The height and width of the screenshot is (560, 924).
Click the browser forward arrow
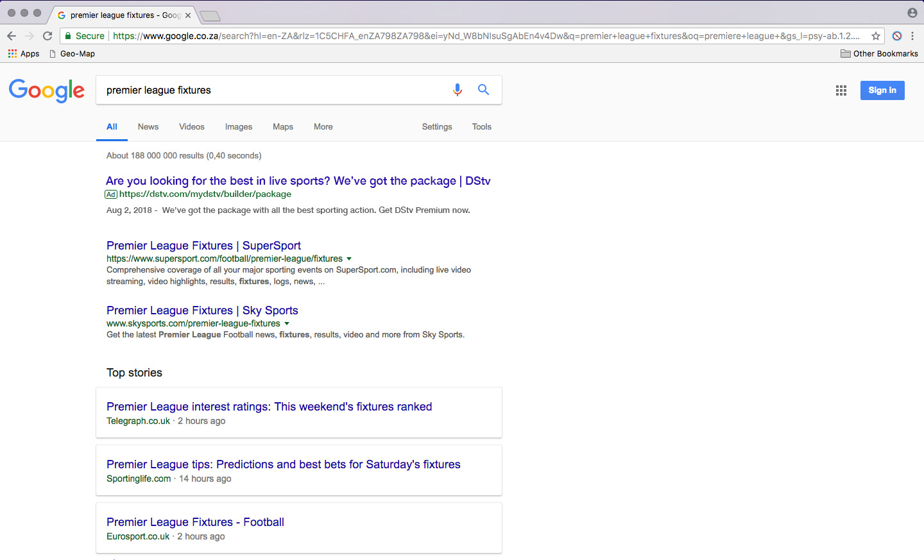pos(30,36)
